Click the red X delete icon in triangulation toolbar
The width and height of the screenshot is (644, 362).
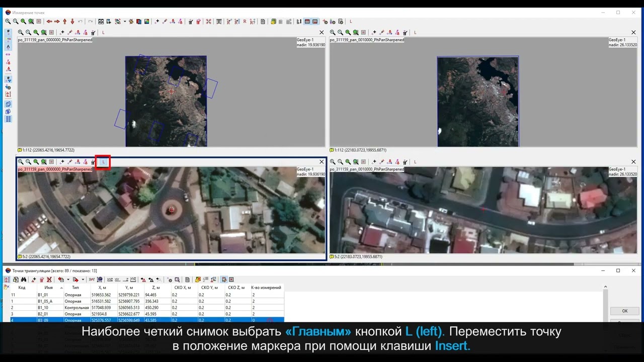(49, 280)
